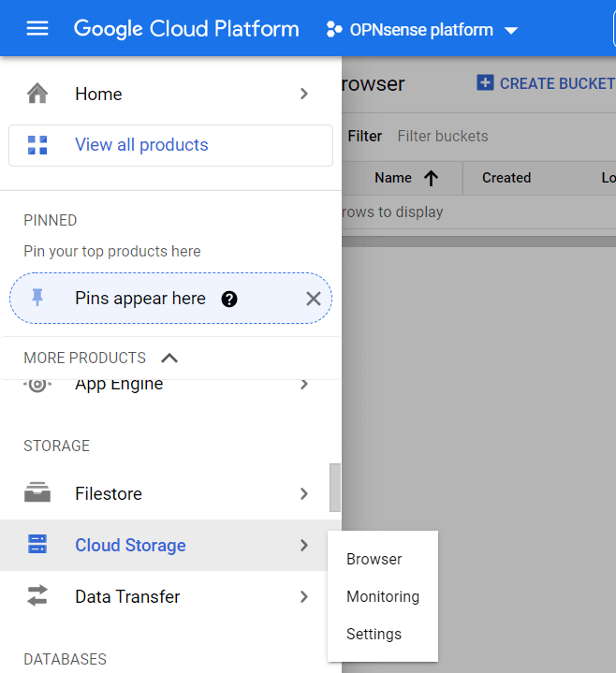The width and height of the screenshot is (616, 673).
Task: Click the navigation menu scrollbar thumb
Action: pyautogui.click(x=335, y=488)
